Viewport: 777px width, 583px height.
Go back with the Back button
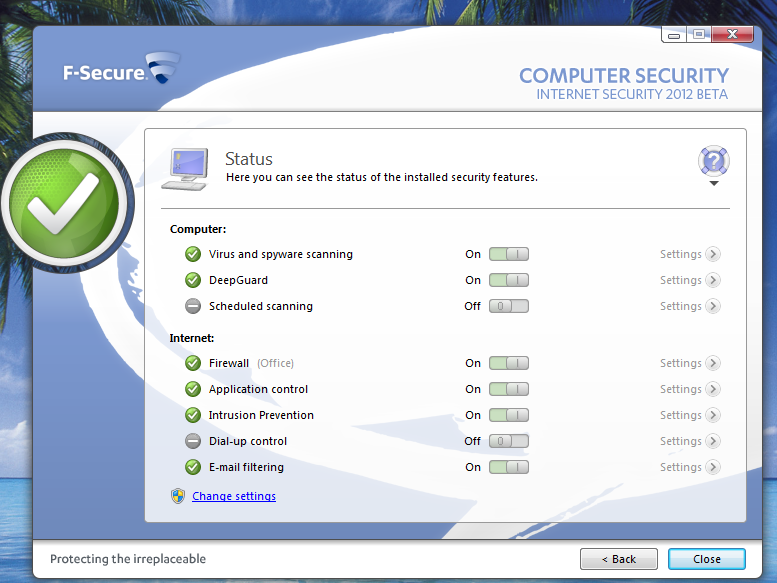[x=619, y=559]
